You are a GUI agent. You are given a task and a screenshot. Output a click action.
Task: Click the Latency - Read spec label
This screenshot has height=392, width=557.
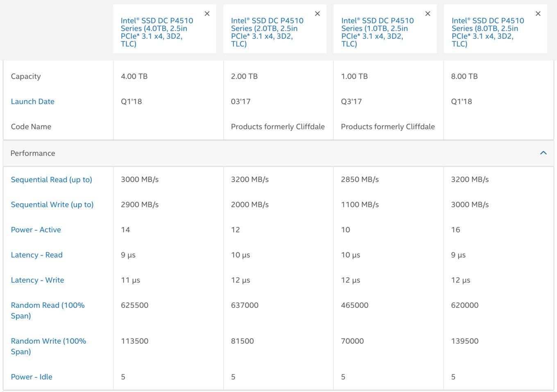pos(37,255)
